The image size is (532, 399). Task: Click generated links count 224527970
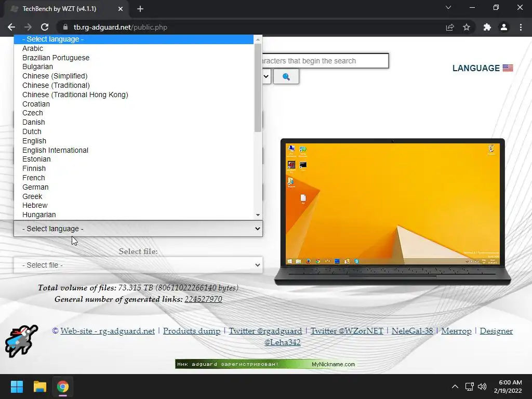(x=203, y=299)
